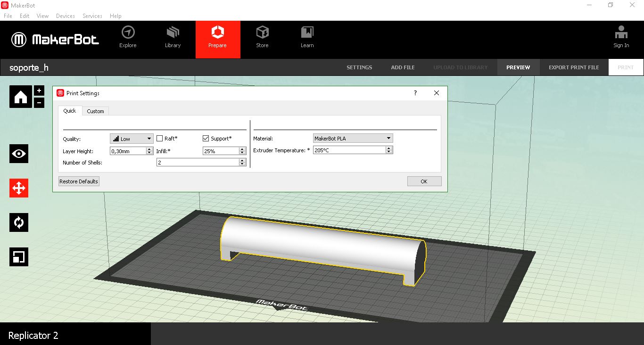Open the Explore compass icon
The image size is (644, 345).
[x=128, y=33]
